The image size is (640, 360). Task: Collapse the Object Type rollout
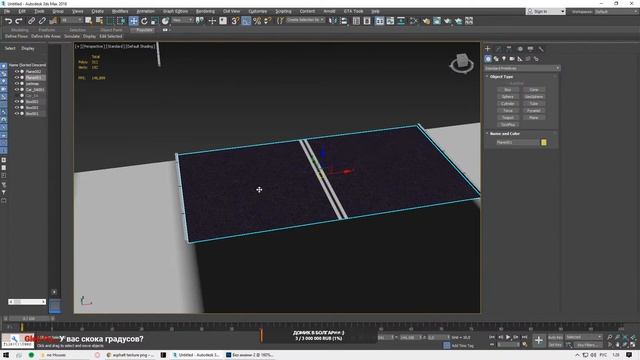tap(501, 76)
